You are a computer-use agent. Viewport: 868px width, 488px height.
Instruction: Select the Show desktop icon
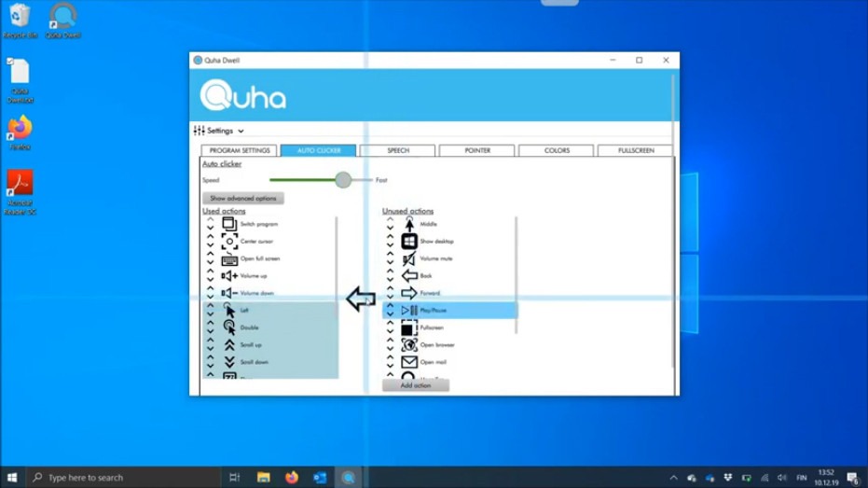coord(409,241)
